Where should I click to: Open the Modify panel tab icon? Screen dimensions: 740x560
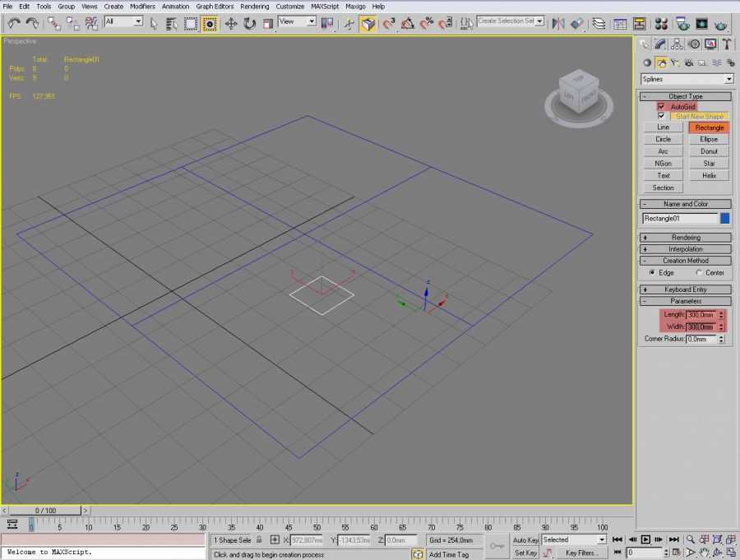(660, 44)
